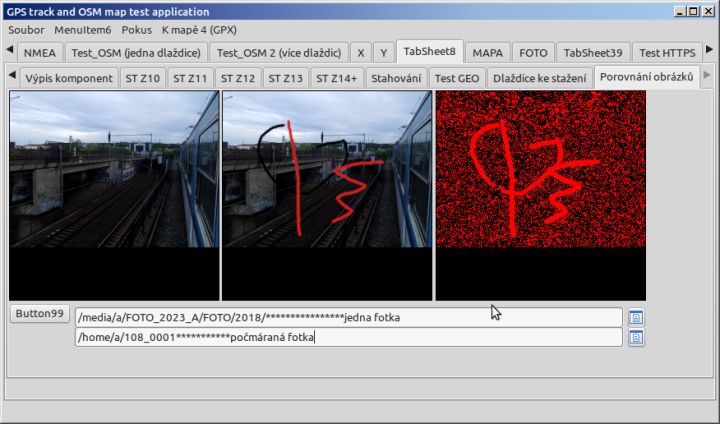Open the Soubor menu
This screenshot has width=720, height=424.
coord(26,30)
